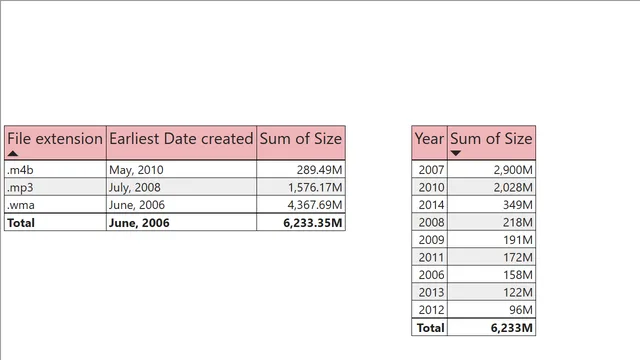Image resolution: width=640 pixels, height=360 pixels.
Task: Click the 2,028M size value
Action: point(513,187)
